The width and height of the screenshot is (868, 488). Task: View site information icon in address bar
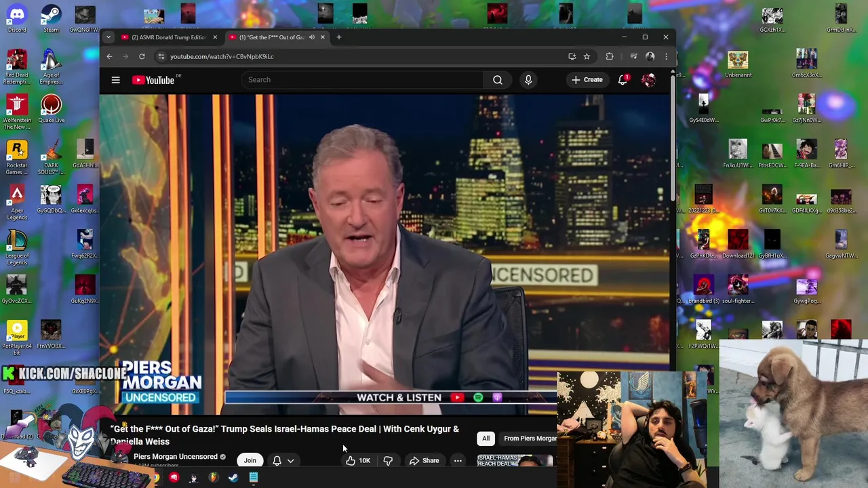(161, 56)
